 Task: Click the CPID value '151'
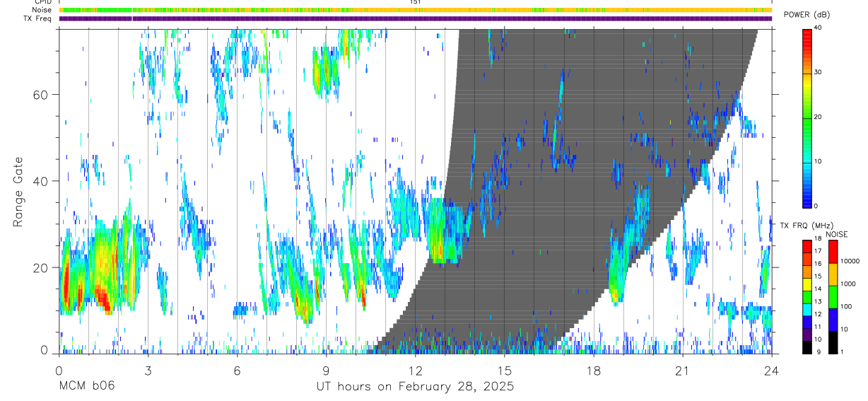point(416,2)
